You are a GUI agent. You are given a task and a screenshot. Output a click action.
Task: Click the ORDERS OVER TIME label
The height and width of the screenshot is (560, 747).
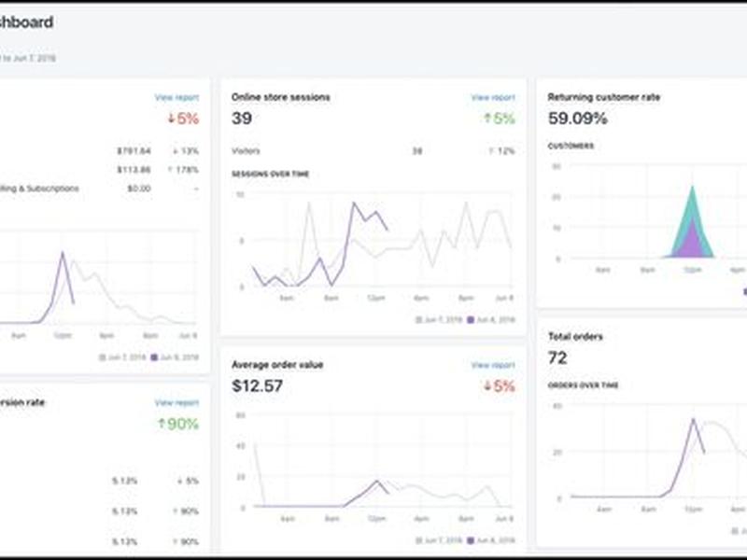click(x=583, y=385)
